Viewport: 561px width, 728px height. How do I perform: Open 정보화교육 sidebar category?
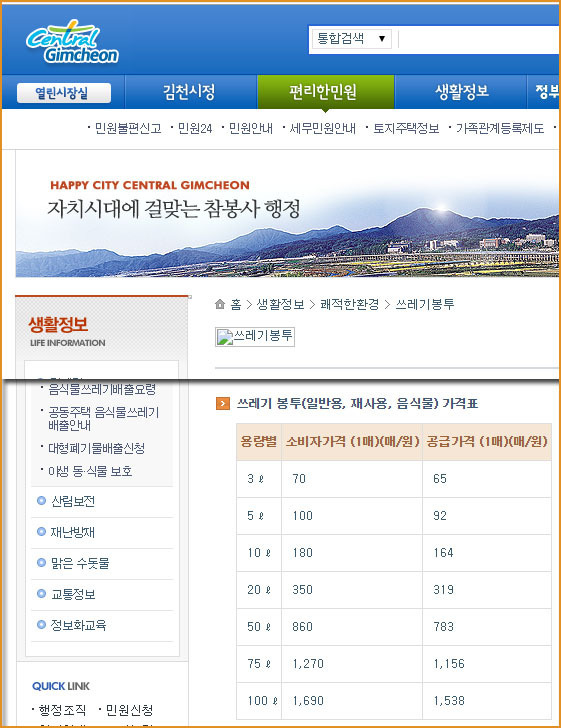tap(78, 625)
